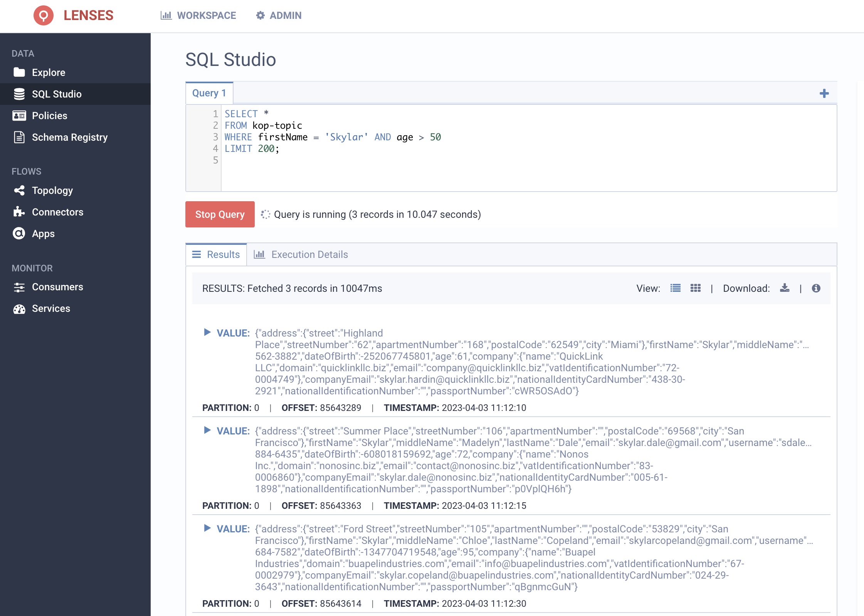Open the Policies page
This screenshot has height=616, width=864.
49,116
